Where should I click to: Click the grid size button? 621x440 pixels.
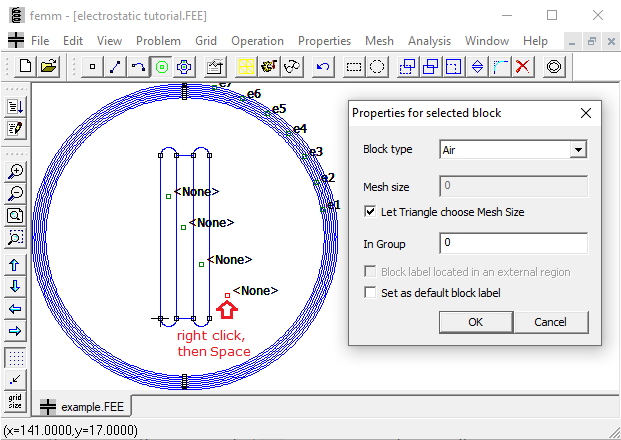[15, 401]
